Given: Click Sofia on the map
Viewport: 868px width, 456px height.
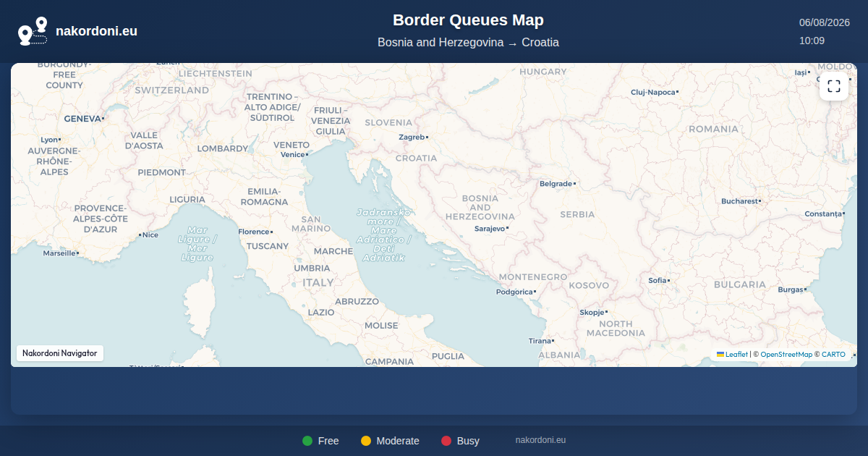Looking at the screenshot, I should point(658,280).
